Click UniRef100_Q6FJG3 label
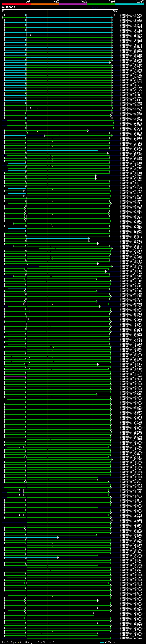This screenshot has width=146, height=644. click(x=131, y=151)
